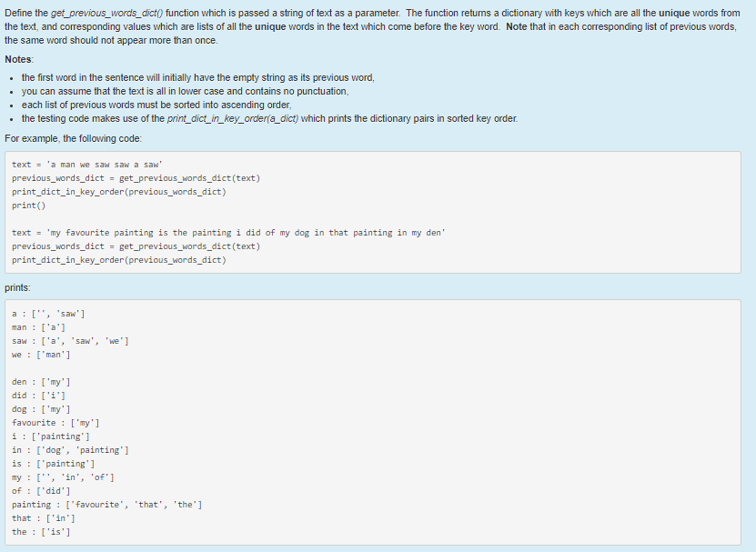Click the bold Notes heading
756x552 pixels.
[18, 59]
